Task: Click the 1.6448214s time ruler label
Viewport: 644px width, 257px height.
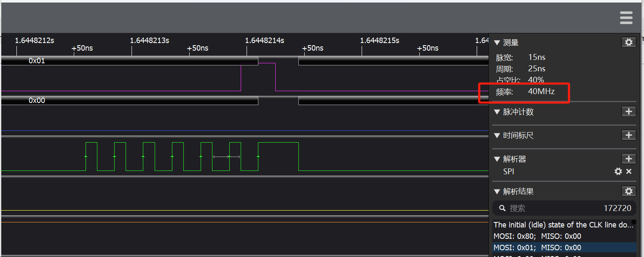Action: (265, 41)
